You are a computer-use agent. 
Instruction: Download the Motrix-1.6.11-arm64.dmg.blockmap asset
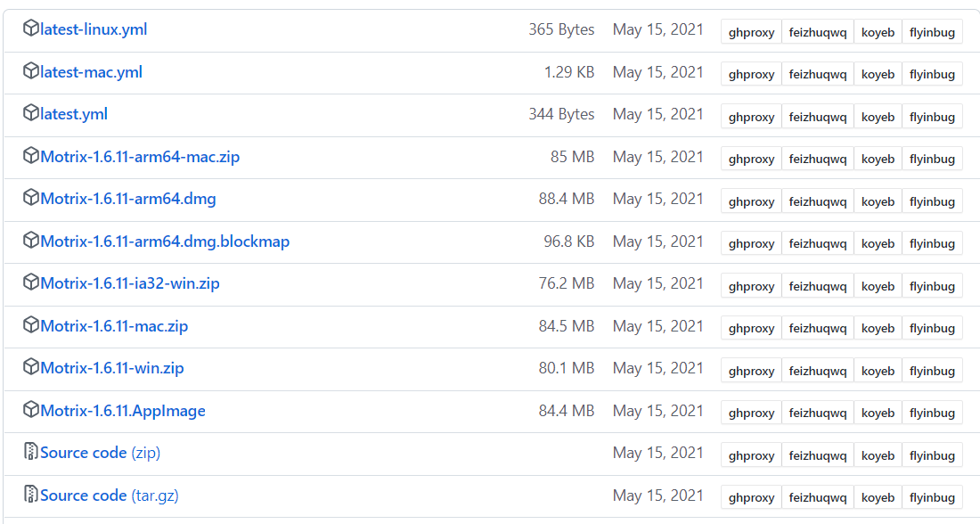(165, 242)
